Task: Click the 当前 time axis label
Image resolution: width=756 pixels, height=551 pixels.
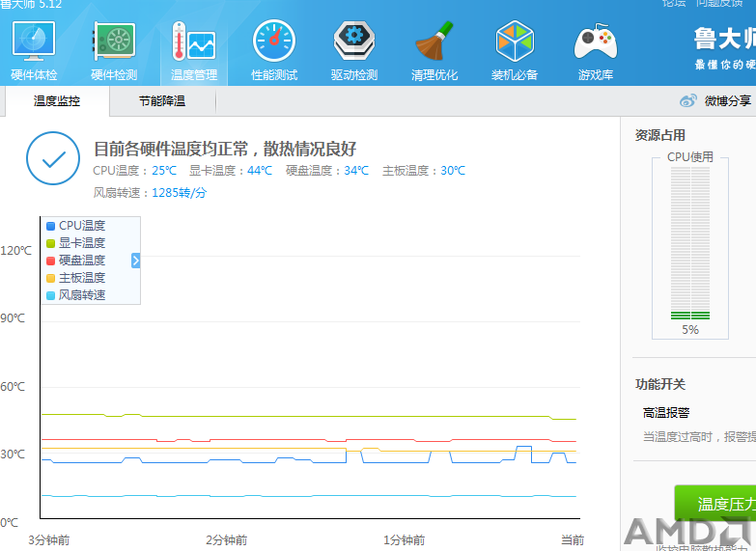Action: [x=573, y=540]
